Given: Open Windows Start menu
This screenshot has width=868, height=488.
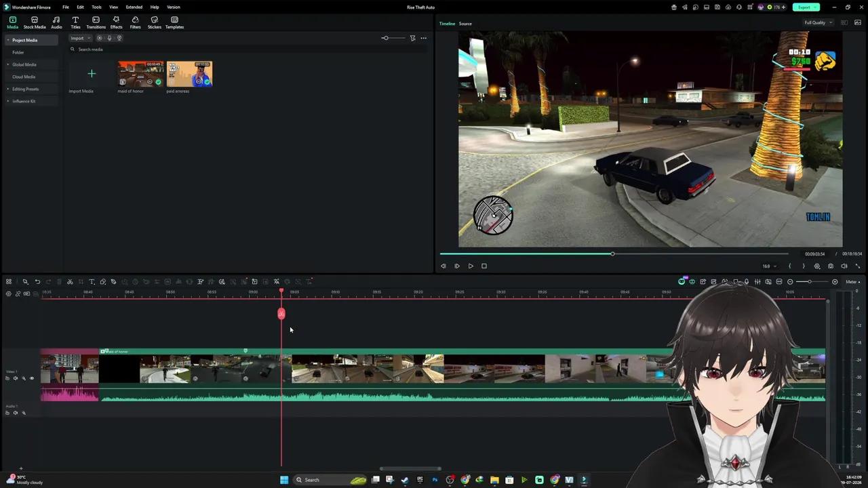Looking at the screenshot, I should coord(284,480).
